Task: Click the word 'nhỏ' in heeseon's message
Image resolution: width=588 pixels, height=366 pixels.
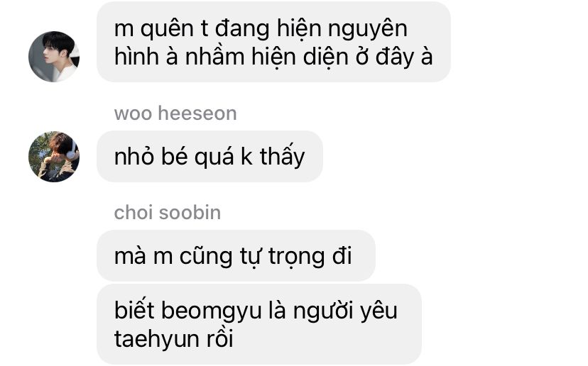Action: pos(134,156)
